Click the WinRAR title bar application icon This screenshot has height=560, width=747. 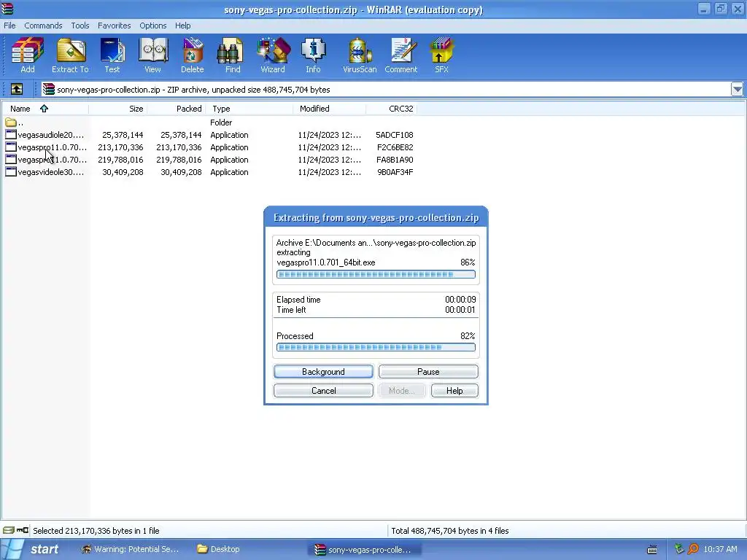click(x=7, y=9)
